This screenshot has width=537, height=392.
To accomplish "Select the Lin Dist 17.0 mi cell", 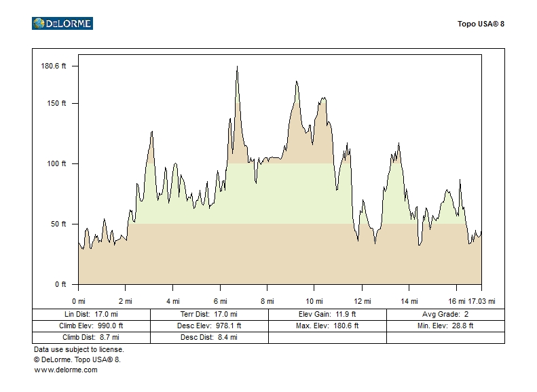I will pos(91,315).
